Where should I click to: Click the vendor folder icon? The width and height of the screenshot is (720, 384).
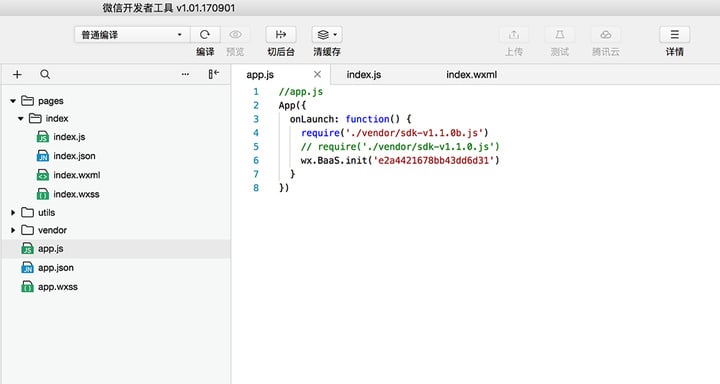coord(28,230)
